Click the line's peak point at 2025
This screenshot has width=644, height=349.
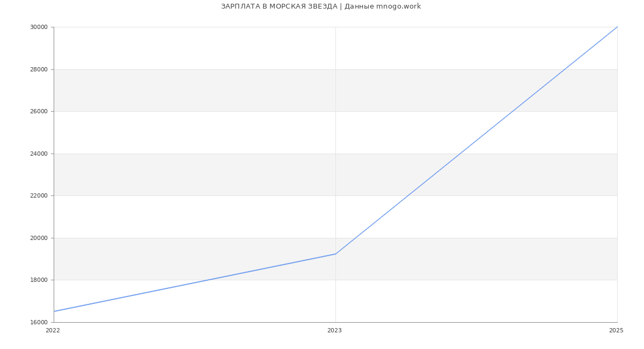click(617, 27)
